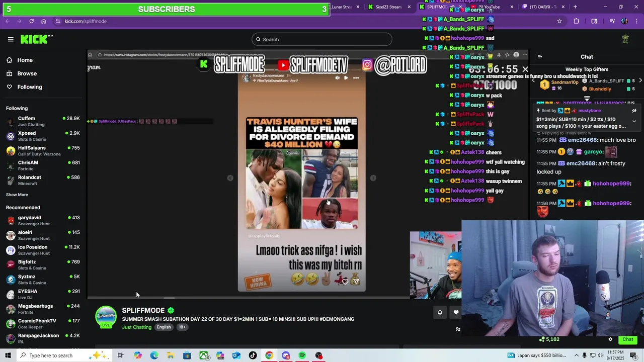Open a new browser tab
Screen dimensions: 644x362
tap(575, 7)
